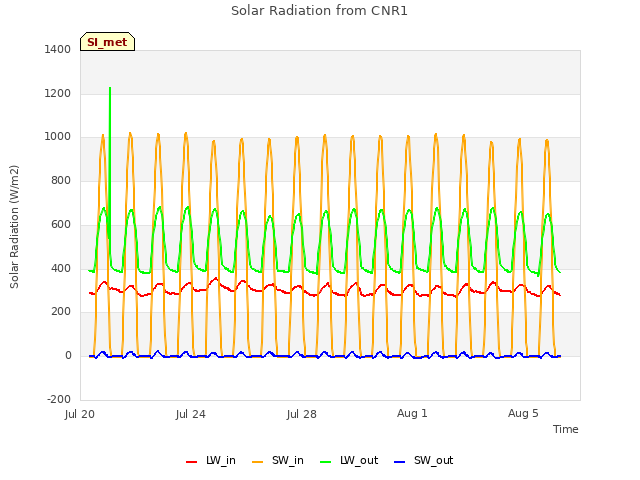Click the blue SW_out legend color marker
This screenshot has height=480, width=640.
click(400, 462)
